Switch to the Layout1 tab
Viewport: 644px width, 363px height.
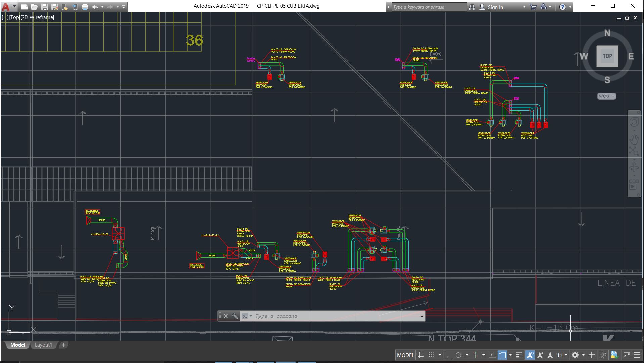click(x=43, y=345)
